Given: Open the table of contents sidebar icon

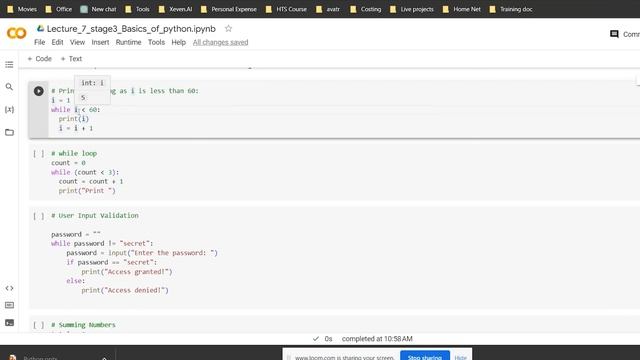Looking at the screenshot, I should click(x=9, y=64).
